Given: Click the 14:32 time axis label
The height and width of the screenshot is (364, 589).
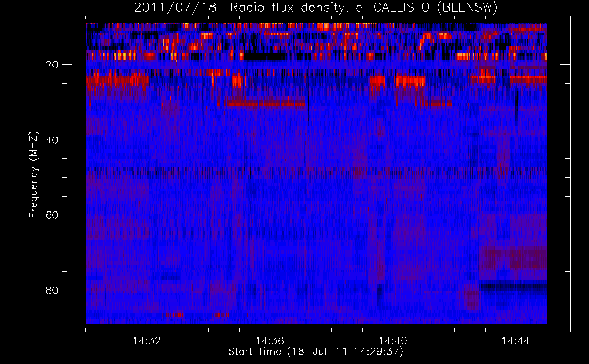Looking at the screenshot, I should coord(147,341).
